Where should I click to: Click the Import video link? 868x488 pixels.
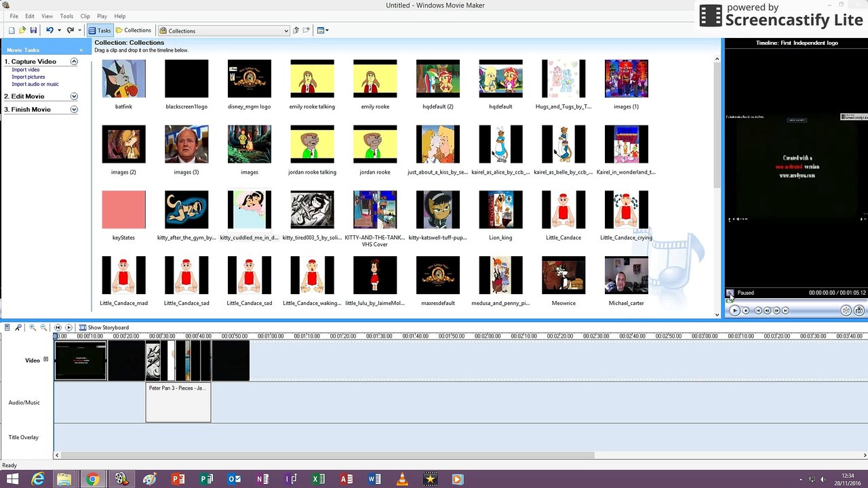coord(26,70)
